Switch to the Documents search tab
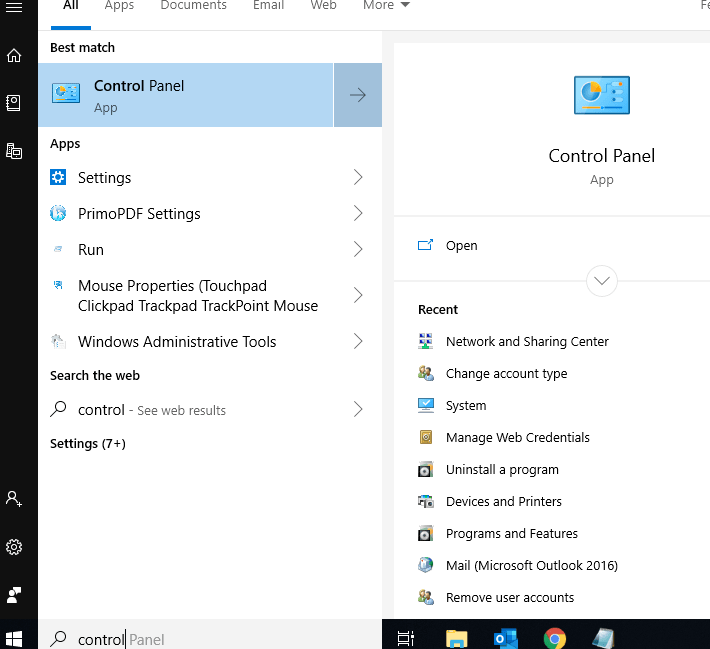 coord(193,5)
